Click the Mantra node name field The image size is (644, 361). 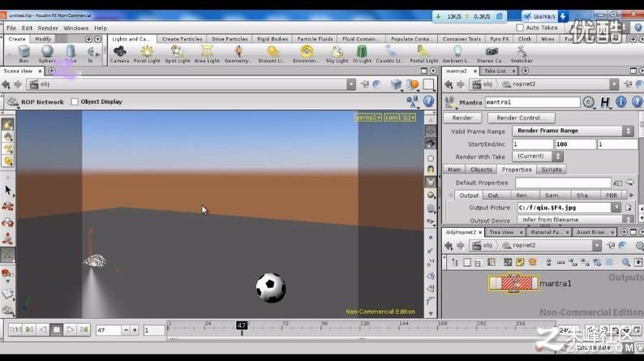(x=532, y=102)
